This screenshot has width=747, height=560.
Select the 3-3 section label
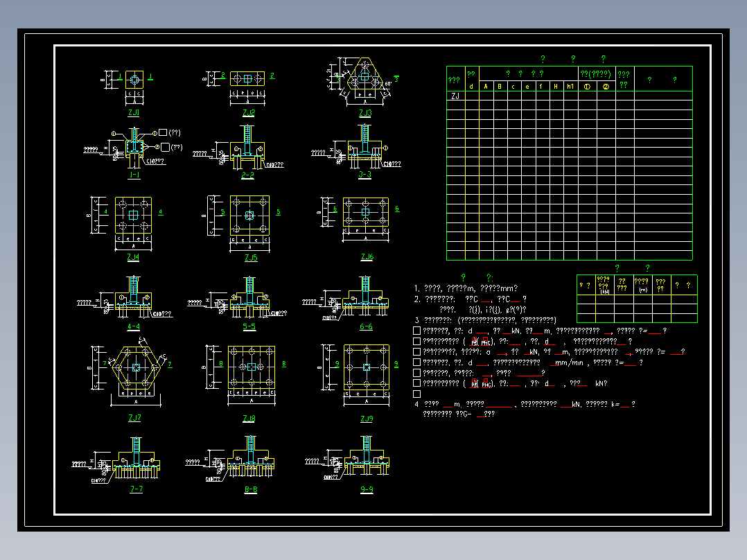tap(365, 175)
